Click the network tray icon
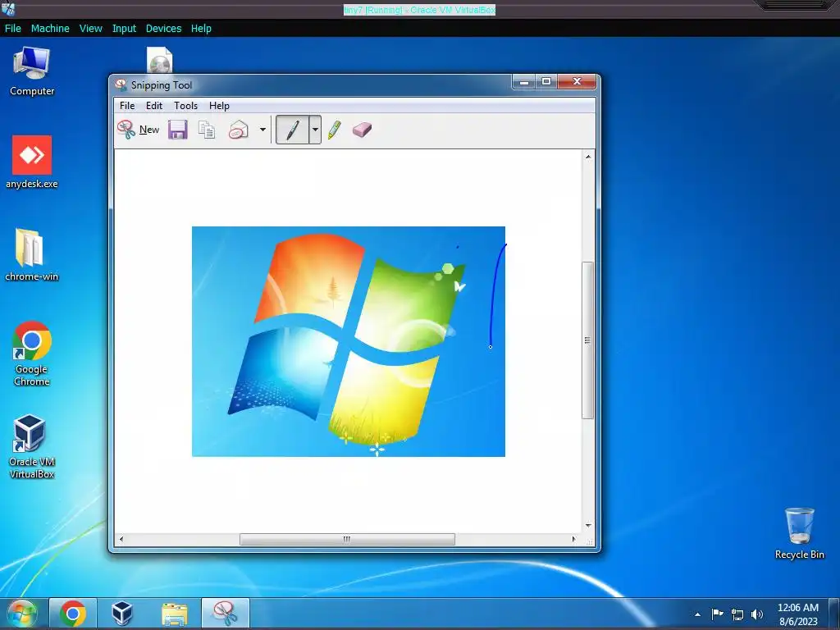 (737, 614)
